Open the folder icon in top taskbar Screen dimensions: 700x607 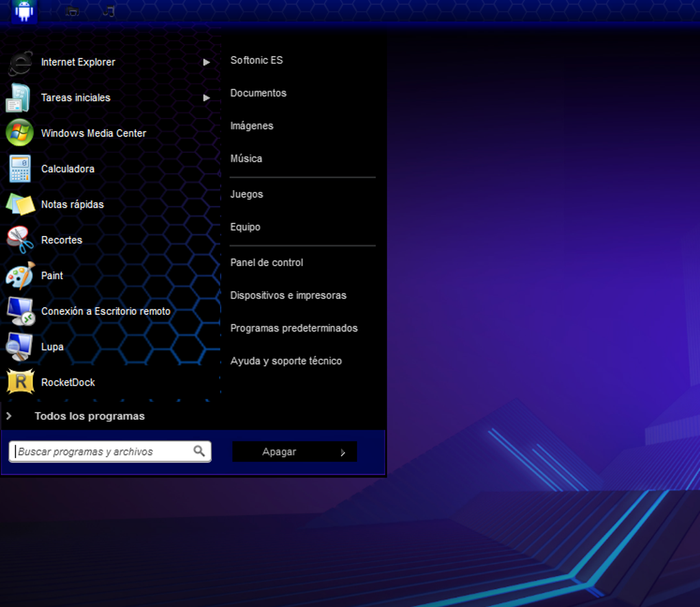coord(72,11)
